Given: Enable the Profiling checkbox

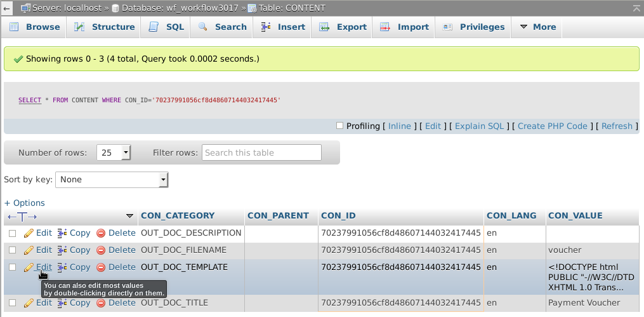Looking at the screenshot, I should click(339, 126).
